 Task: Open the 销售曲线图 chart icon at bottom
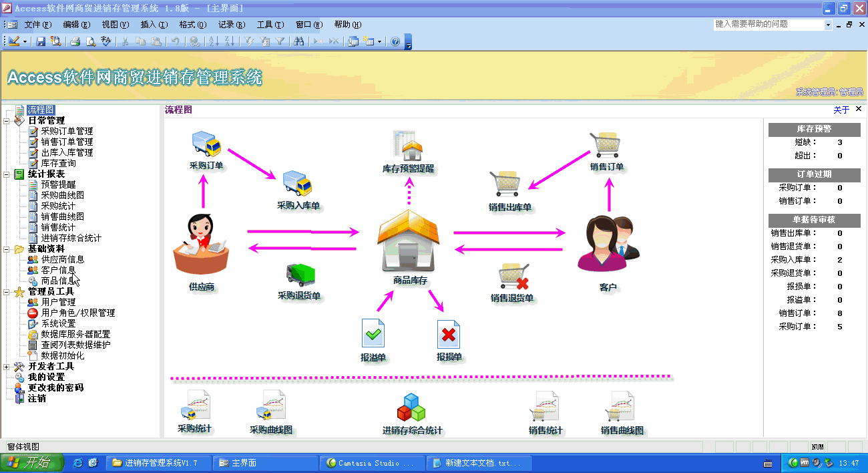(620, 406)
